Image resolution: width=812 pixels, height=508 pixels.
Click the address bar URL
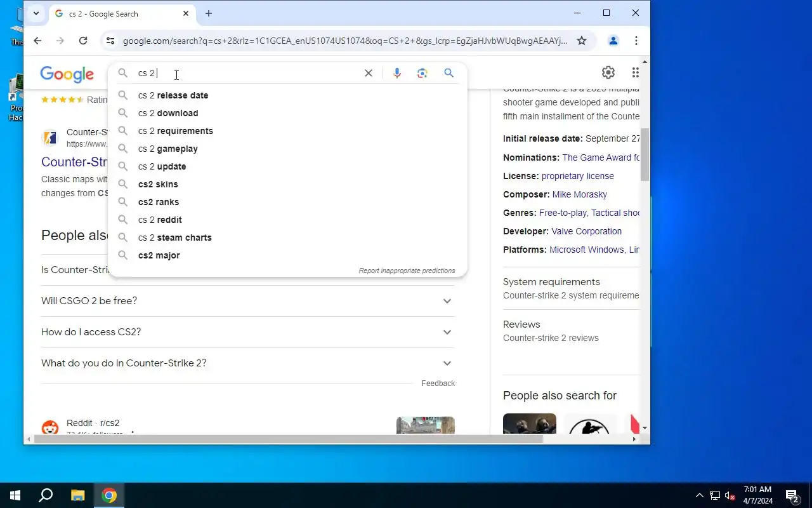click(345, 41)
